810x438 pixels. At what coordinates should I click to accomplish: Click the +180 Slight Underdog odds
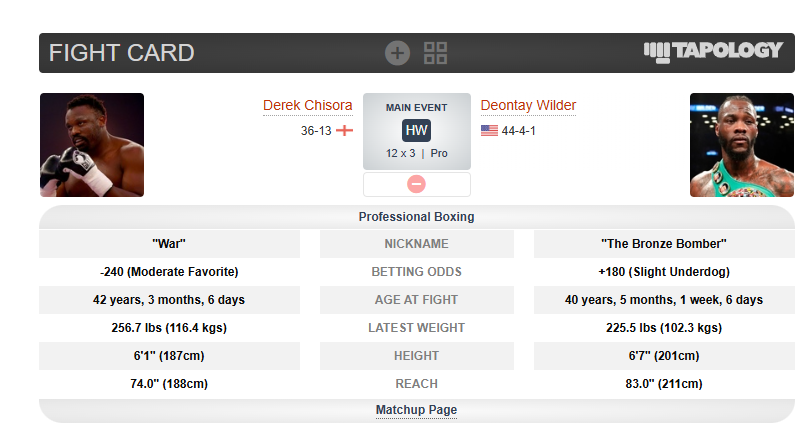pyautogui.click(x=664, y=272)
